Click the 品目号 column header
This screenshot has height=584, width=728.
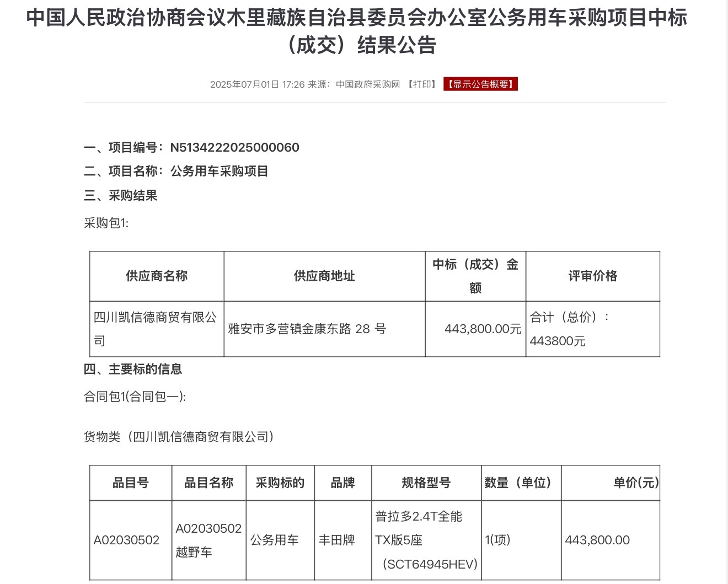point(131,483)
